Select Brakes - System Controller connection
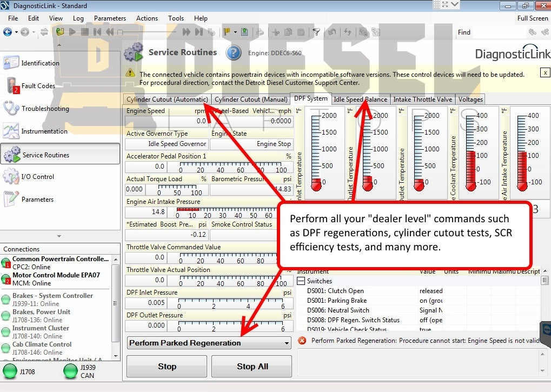 coord(56,299)
